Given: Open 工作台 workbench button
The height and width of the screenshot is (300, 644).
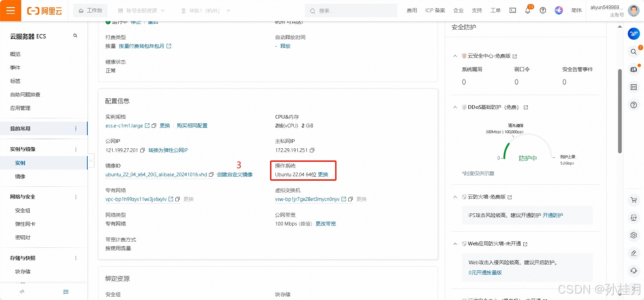Looking at the screenshot, I should tap(90, 10).
